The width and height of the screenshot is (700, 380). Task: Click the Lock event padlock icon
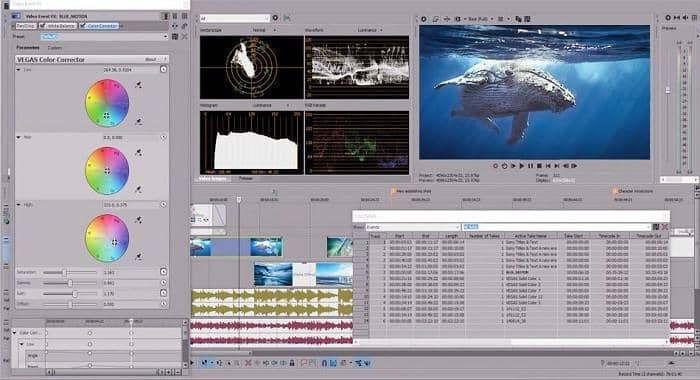[292, 363]
